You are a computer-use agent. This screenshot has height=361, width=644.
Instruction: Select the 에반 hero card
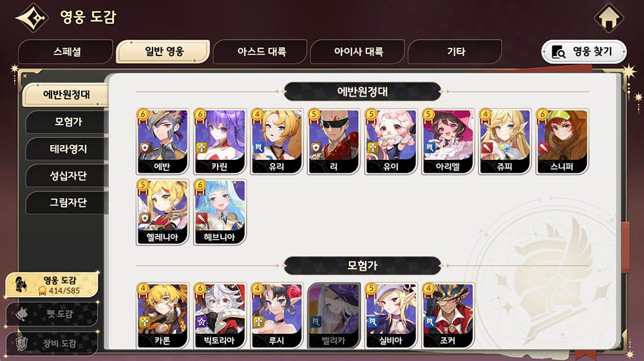[162, 141]
